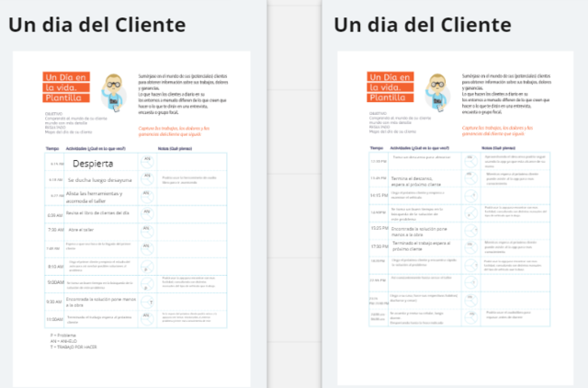Click the '9:30 AM' time cell
The width and height of the screenshot is (588, 388).
coord(54,302)
